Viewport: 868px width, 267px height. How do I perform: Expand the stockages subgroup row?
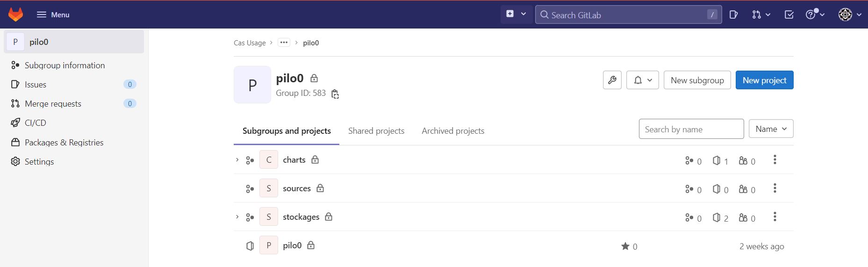pos(237,217)
